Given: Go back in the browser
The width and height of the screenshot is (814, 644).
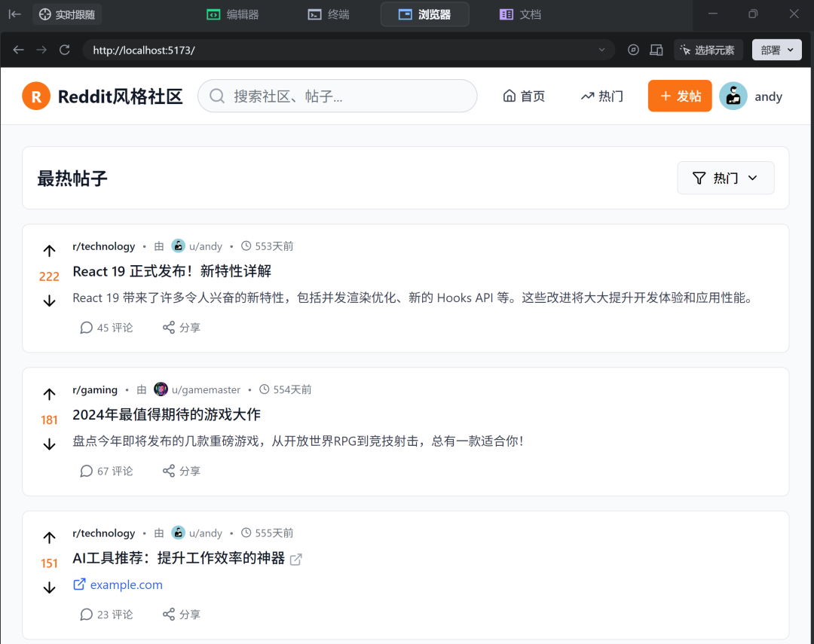Looking at the screenshot, I should tap(19, 50).
